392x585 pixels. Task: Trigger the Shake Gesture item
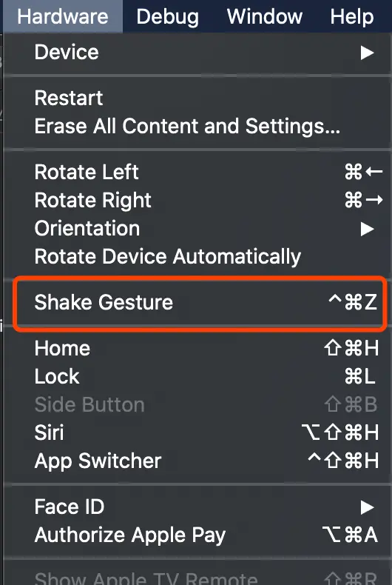[200, 302]
